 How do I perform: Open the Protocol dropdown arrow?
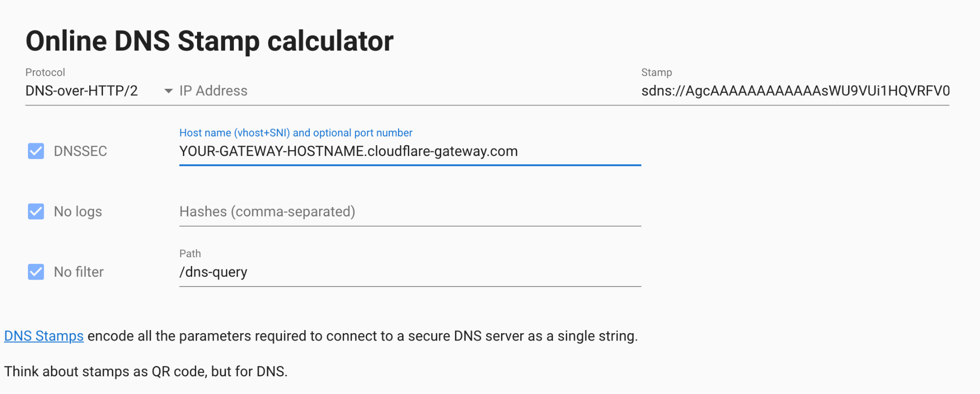[168, 91]
